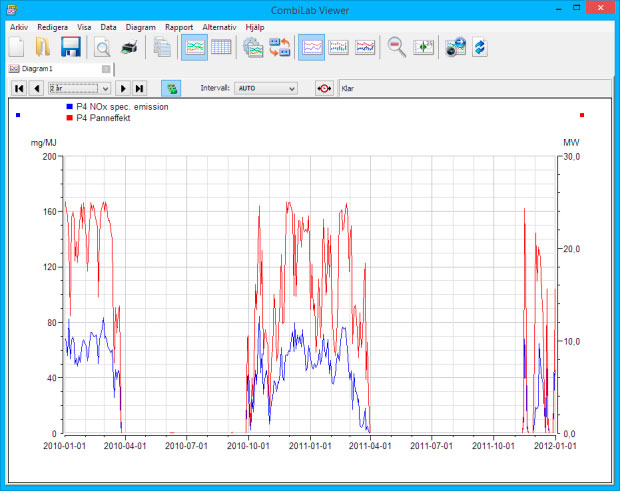The height and width of the screenshot is (491, 620).
Task: Open a file with the folder icon
Action: pyautogui.click(x=43, y=47)
